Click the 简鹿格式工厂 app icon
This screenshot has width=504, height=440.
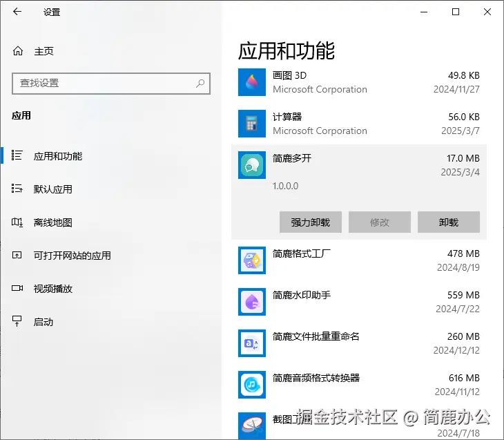pos(252,260)
